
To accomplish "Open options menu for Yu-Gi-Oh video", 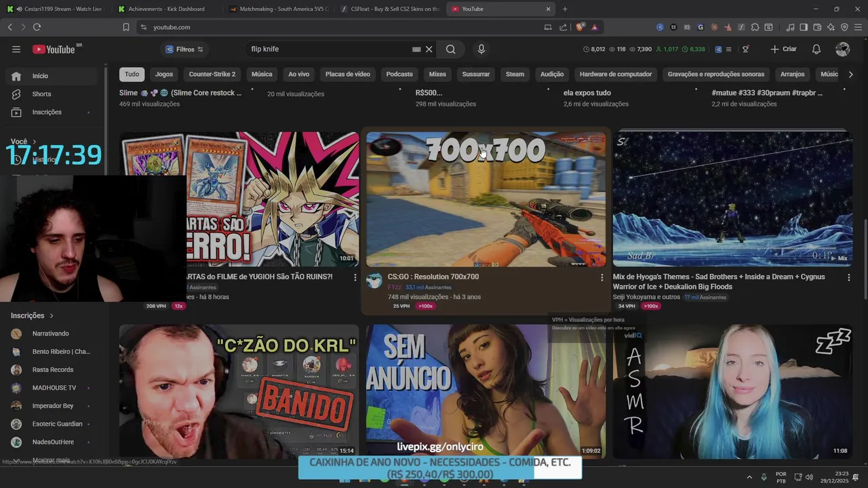I will pyautogui.click(x=355, y=277).
